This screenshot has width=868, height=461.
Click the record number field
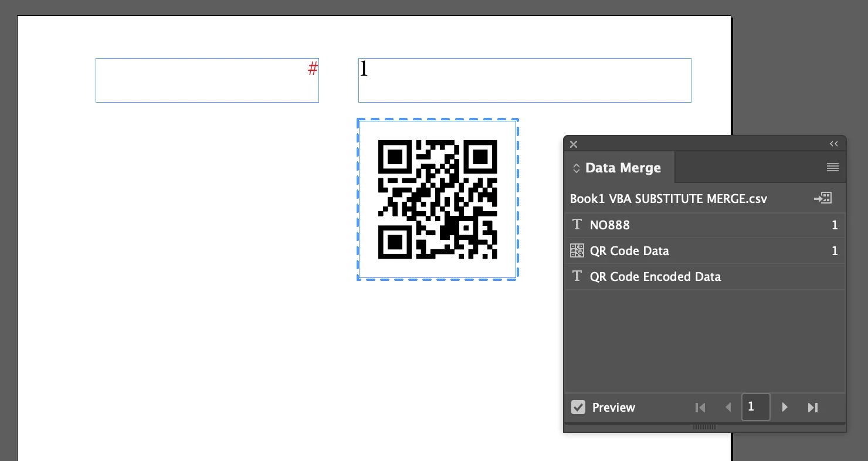756,407
